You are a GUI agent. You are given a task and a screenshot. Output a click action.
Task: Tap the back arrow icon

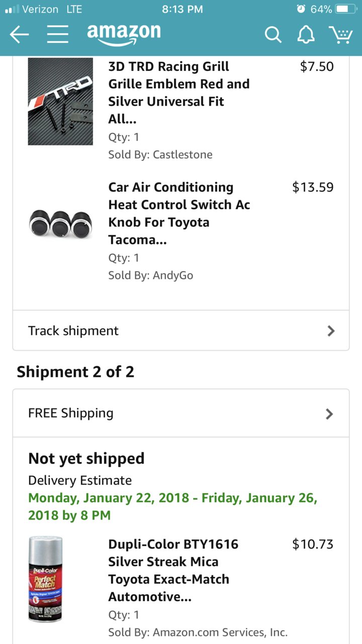tap(19, 35)
